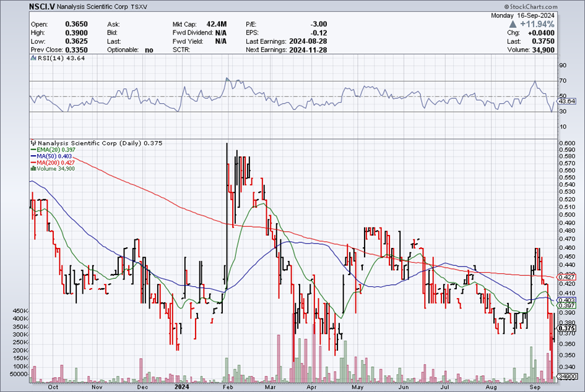Click the MA(50) 0.403 legend entry
The height and width of the screenshot is (392, 585).
click(x=54, y=156)
